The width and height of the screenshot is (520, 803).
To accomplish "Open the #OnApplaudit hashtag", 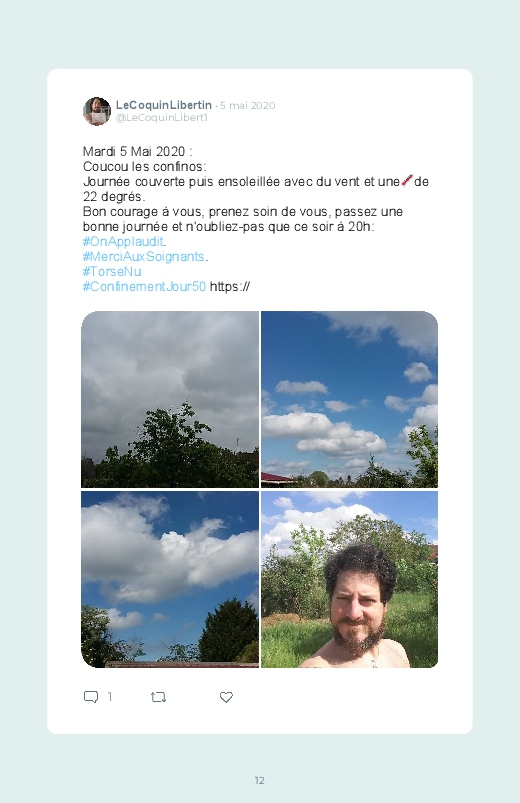I will (x=123, y=241).
